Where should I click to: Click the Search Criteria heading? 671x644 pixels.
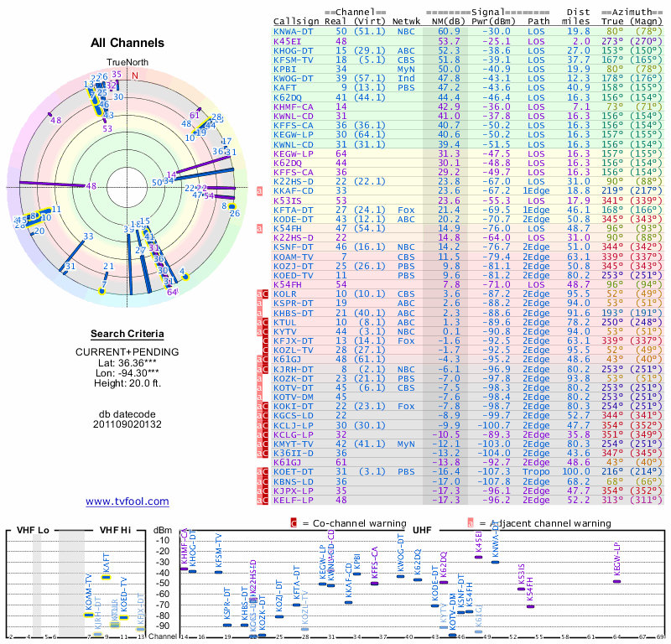[127, 334]
